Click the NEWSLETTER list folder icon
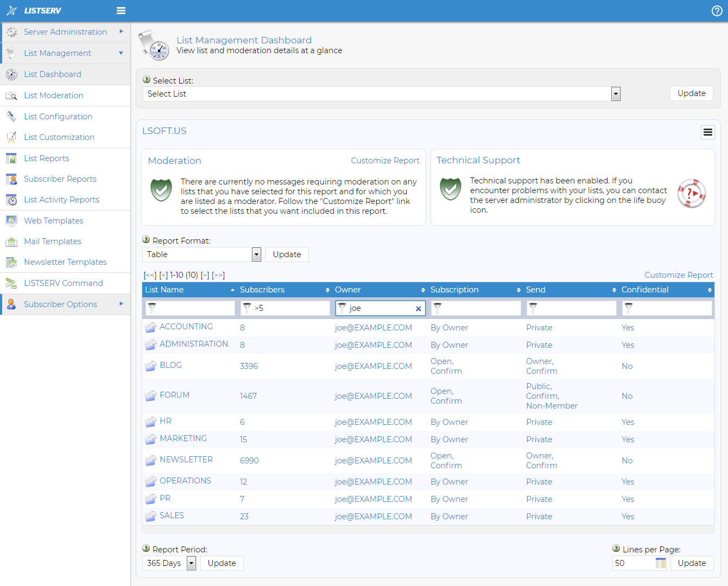728x586 pixels. [x=150, y=461]
